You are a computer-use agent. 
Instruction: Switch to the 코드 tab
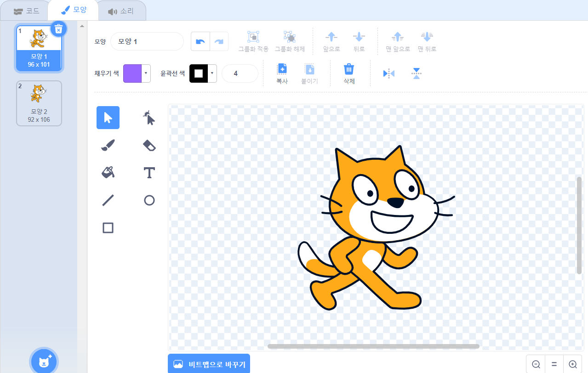tap(27, 11)
